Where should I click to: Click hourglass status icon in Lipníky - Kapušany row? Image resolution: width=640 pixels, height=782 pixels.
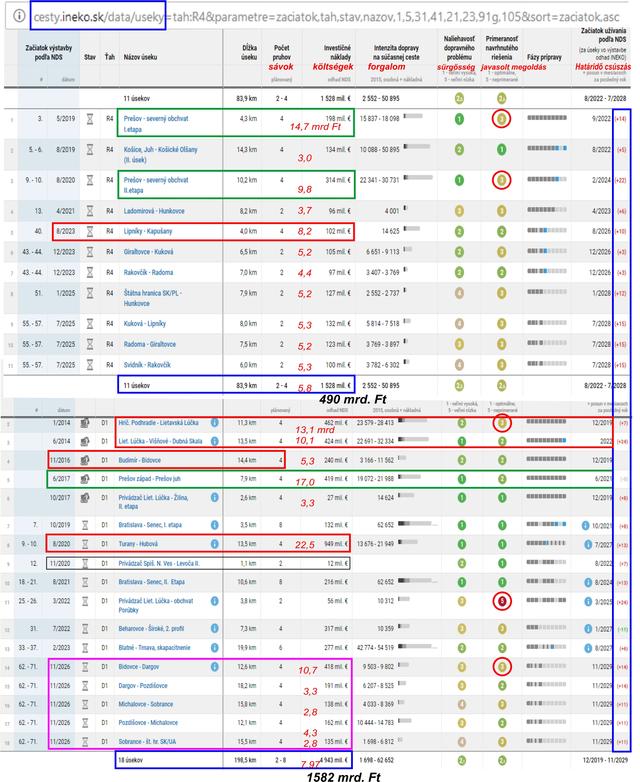[90, 231]
